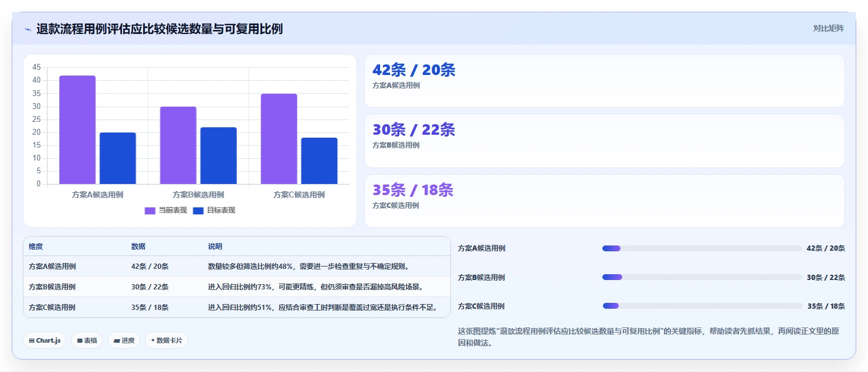The height and width of the screenshot is (372, 868).
Task: Click the 42条 / 20条 table cell
Action: pyautogui.click(x=150, y=267)
